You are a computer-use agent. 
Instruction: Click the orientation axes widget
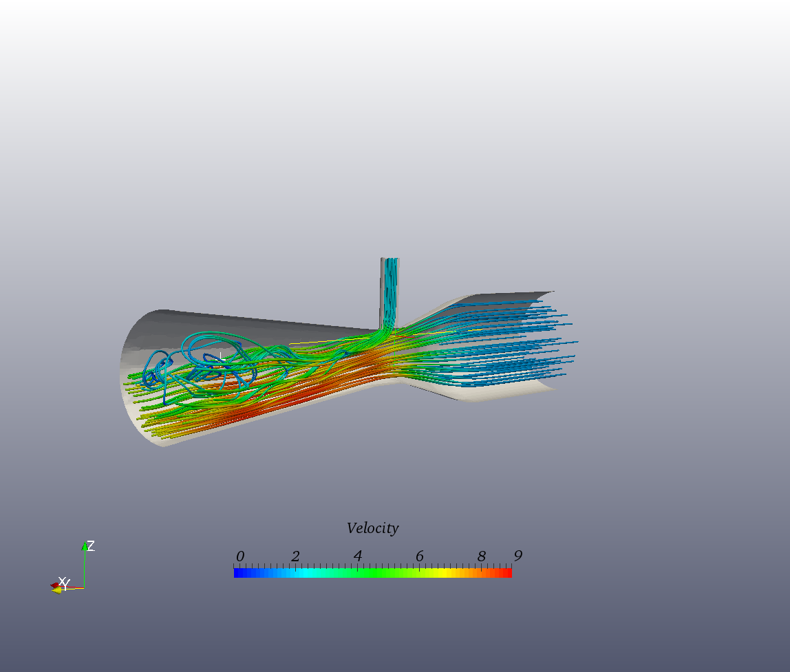click(x=73, y=567)
